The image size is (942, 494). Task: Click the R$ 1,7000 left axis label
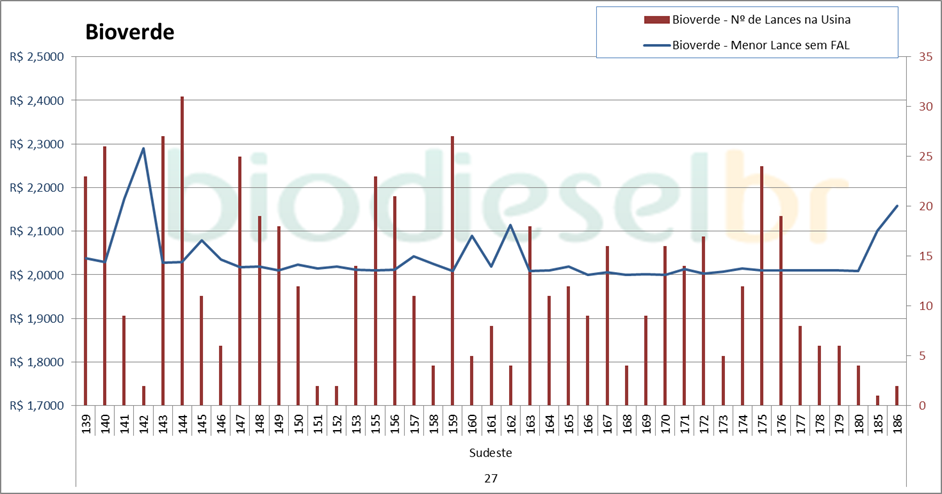(x=37, y=406)
